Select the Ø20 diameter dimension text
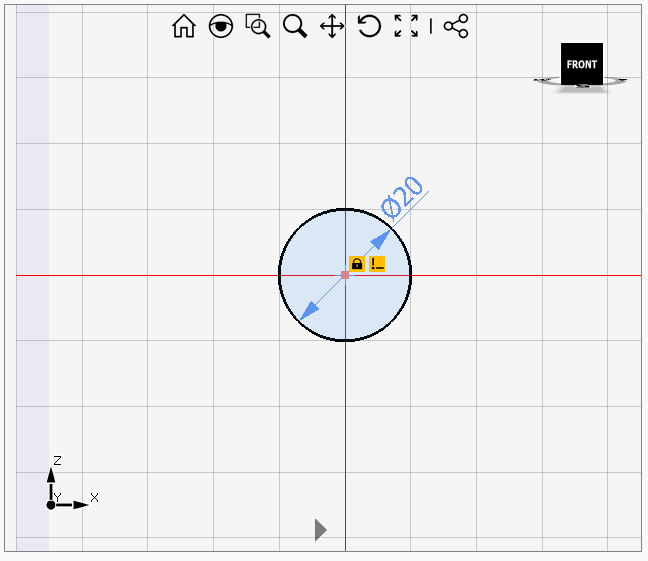 click(x=403, y=196)
